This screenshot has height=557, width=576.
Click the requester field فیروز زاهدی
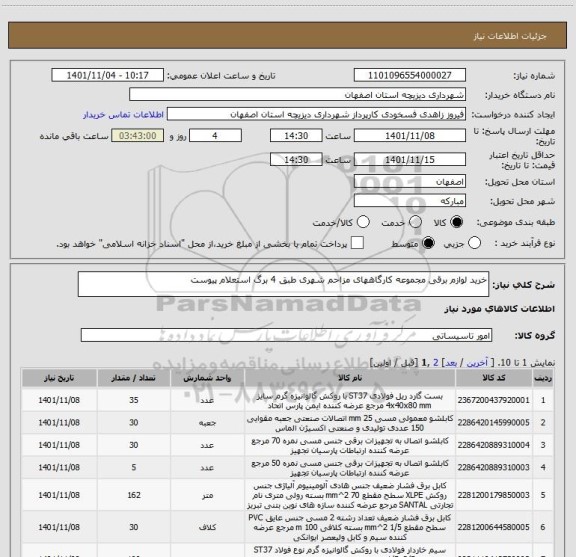(316, 114)
